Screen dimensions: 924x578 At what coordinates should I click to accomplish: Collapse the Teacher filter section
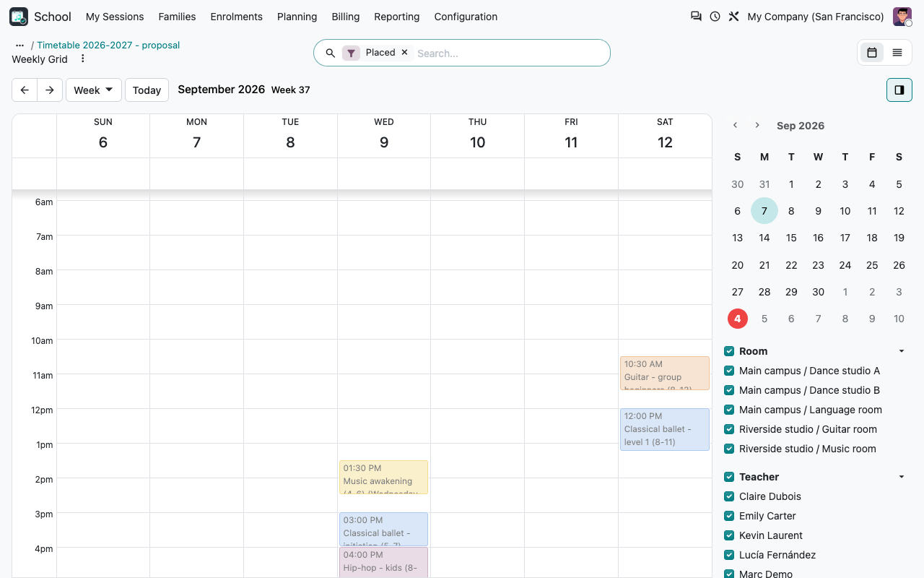tap(902, 478)
